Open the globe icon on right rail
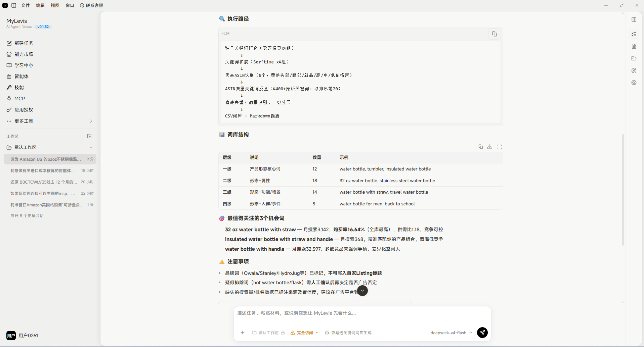Screen dimensions: 644x347 coord(634,83)
